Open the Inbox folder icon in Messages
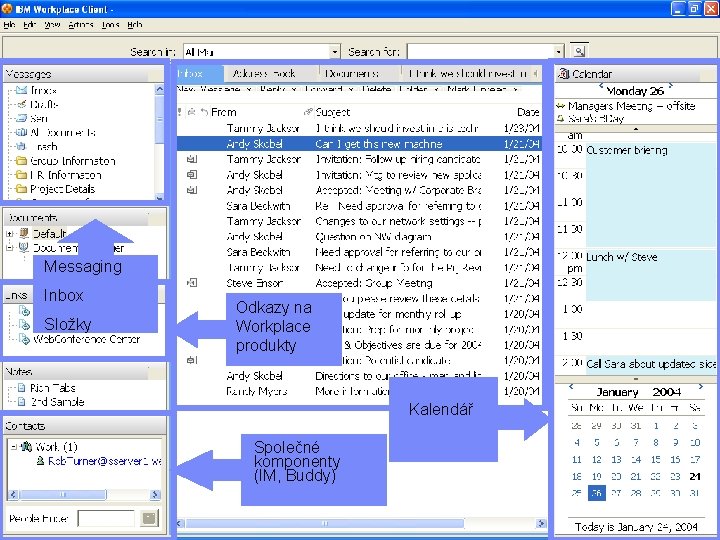The image size is (720, 540). pos(21,90)
